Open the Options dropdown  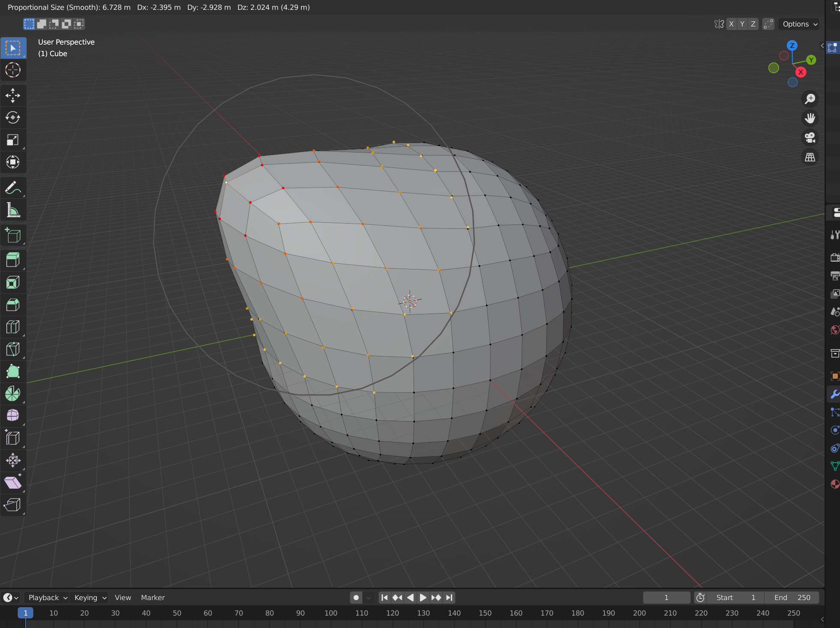pos(800,24)
